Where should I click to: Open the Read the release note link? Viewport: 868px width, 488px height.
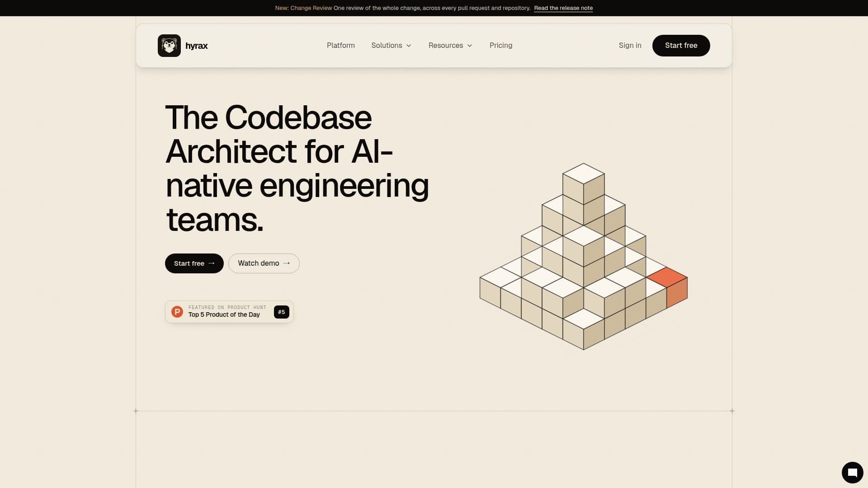click(x=563, y=8)
